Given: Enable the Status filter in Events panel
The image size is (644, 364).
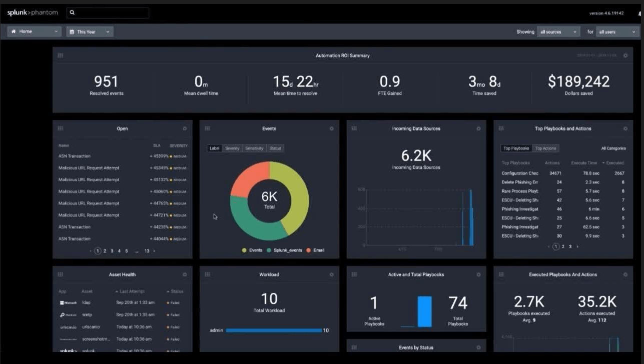Looking at the screenshot, I should click(276, 148).
